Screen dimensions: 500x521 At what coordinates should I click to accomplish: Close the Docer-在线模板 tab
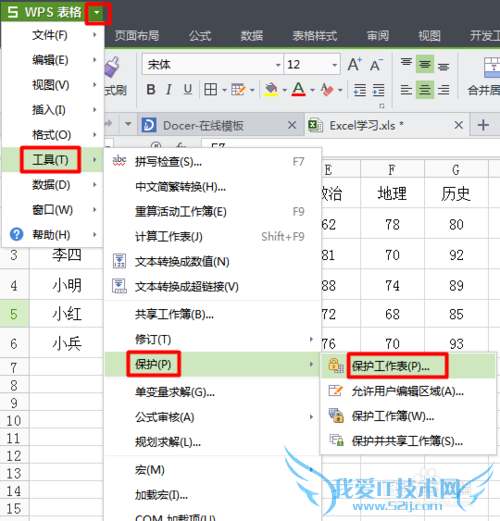[292, 125]
